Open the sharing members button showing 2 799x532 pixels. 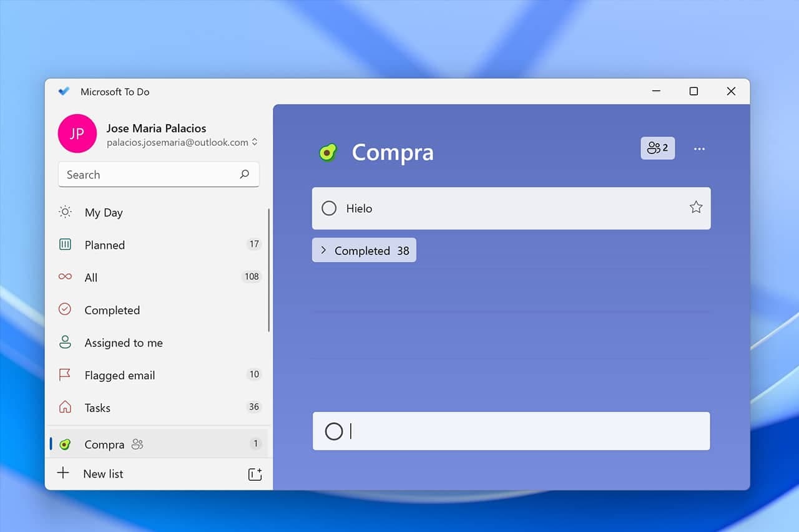657,148
